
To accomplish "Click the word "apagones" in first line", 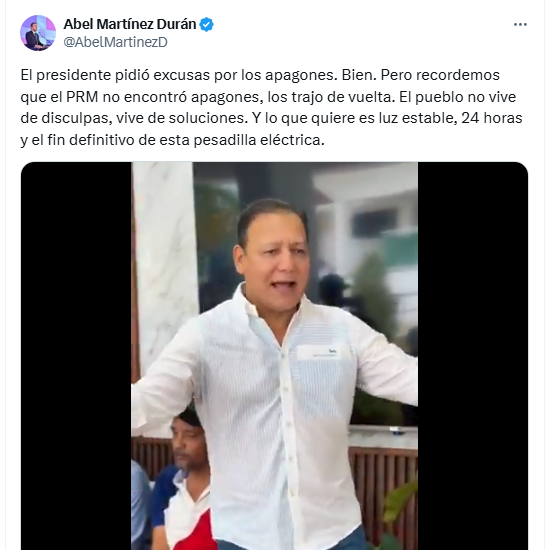I will point(299,75).
